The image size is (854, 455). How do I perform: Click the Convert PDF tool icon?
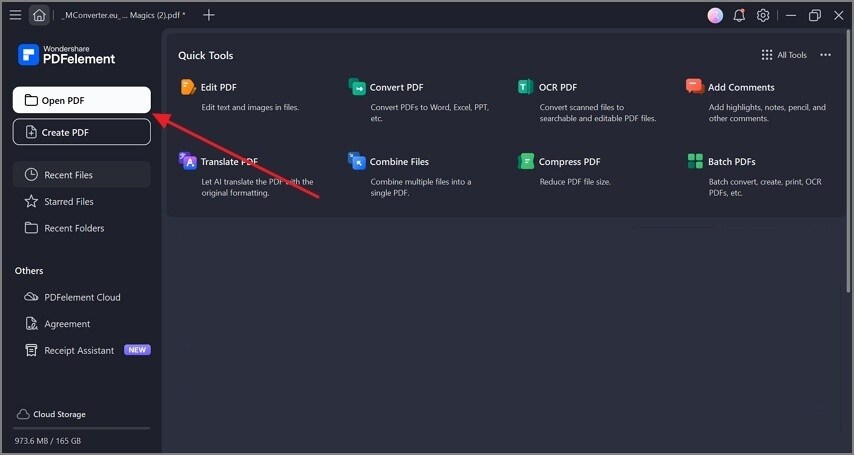[x=357, y=87]
